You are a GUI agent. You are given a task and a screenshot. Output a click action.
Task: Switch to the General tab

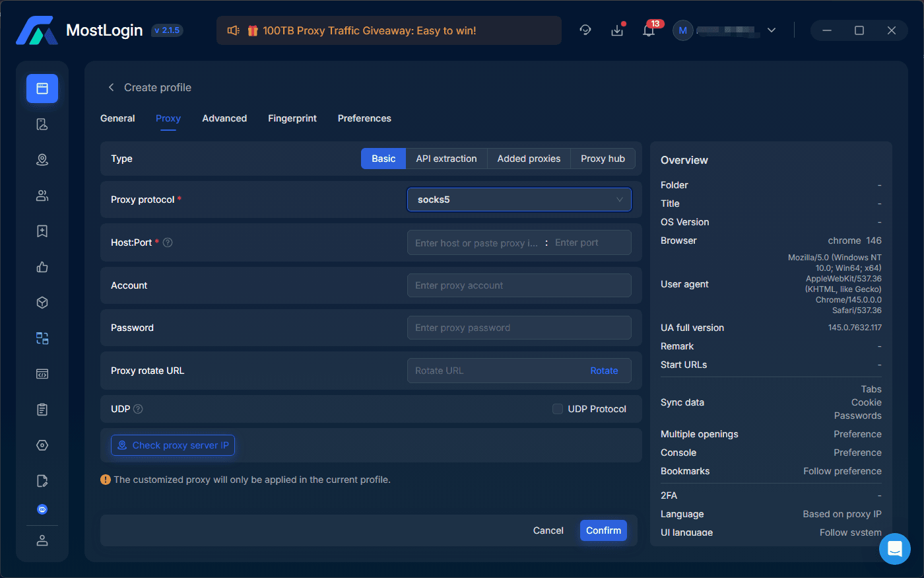(x=117, y=118)
